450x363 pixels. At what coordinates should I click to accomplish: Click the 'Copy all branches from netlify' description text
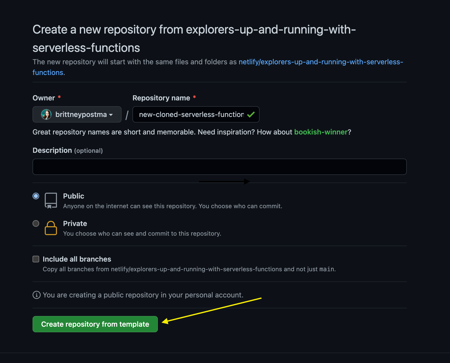pos(189,269)
